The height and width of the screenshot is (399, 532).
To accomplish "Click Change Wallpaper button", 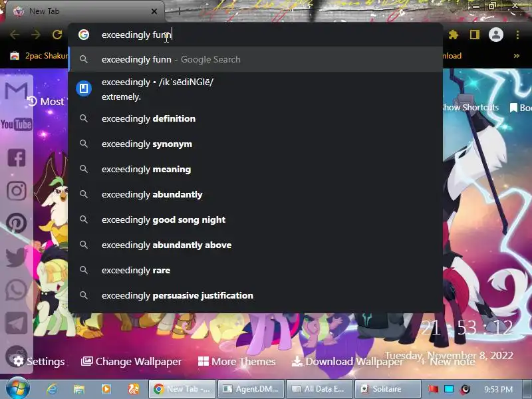I will click(132, 361).
